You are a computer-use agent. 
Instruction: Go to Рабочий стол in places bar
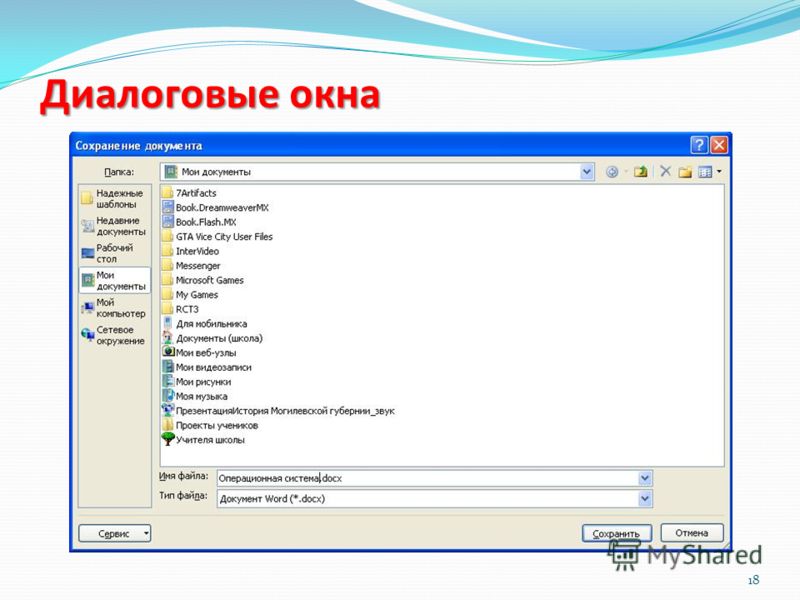pyautogui.click(x=115, y=253)
